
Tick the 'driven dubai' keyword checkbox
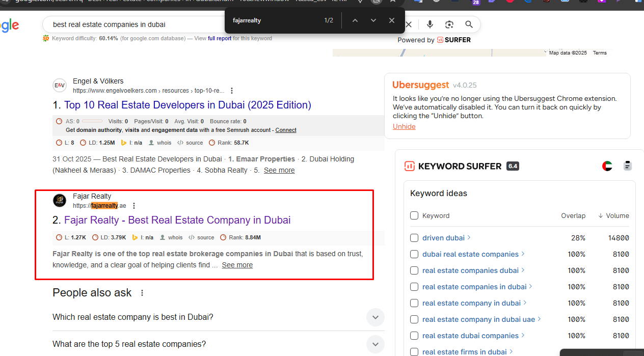click(414, 238)
